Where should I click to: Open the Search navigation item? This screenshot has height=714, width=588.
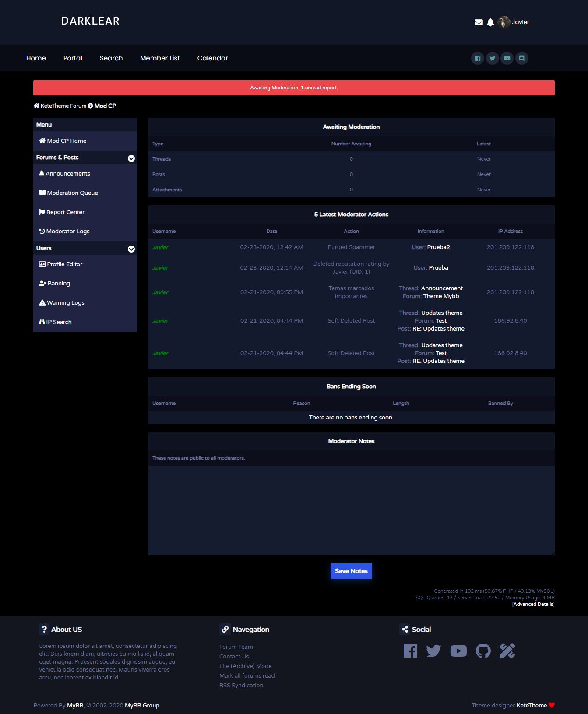click(111, 58)
